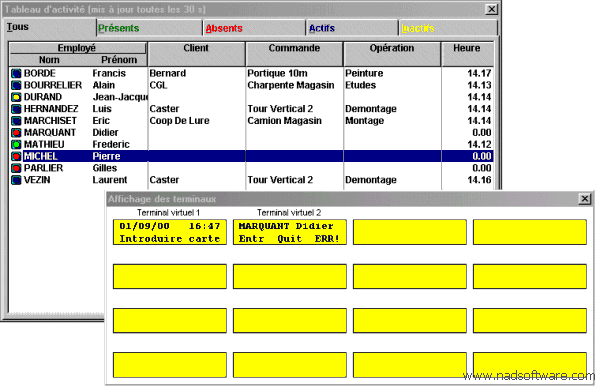600x387 pixels.
Task: Sort by the Prénom column header
Action: pos(119,60)
